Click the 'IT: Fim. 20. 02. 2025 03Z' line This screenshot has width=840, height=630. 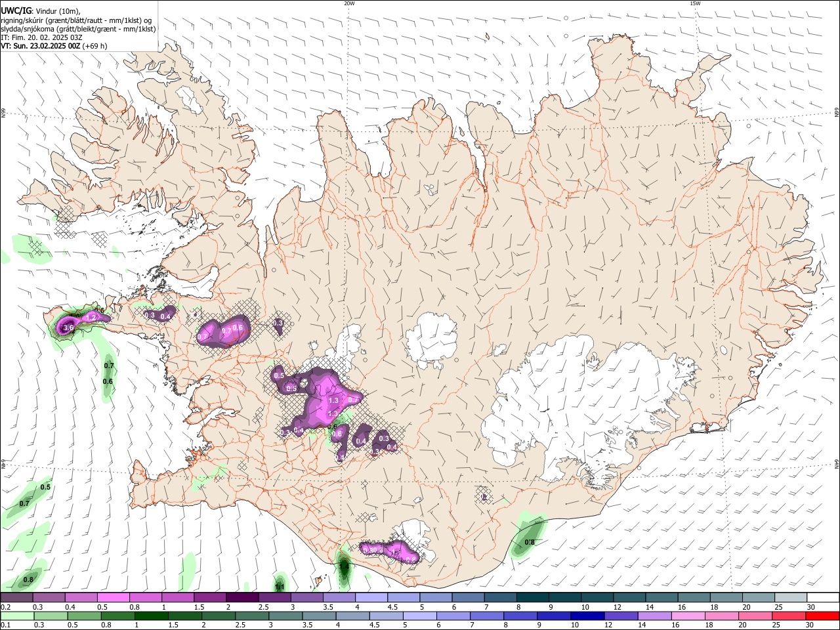[41, 37]
